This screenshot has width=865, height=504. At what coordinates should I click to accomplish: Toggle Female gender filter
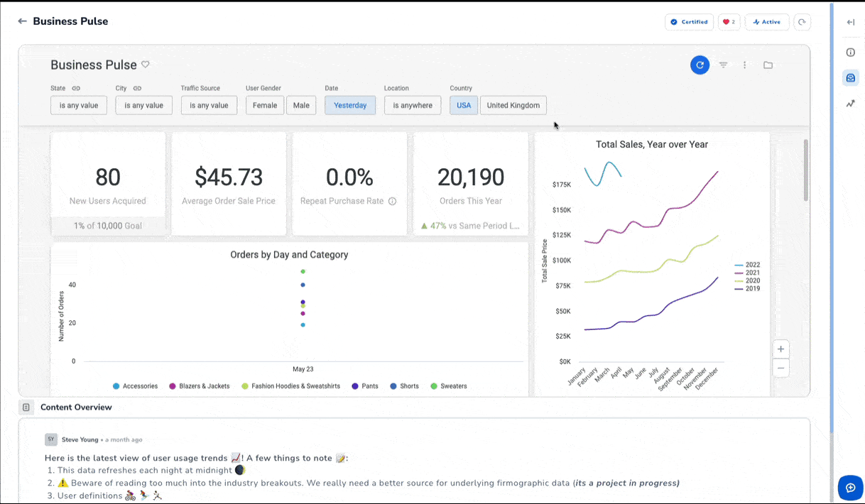tap(265, 105)
